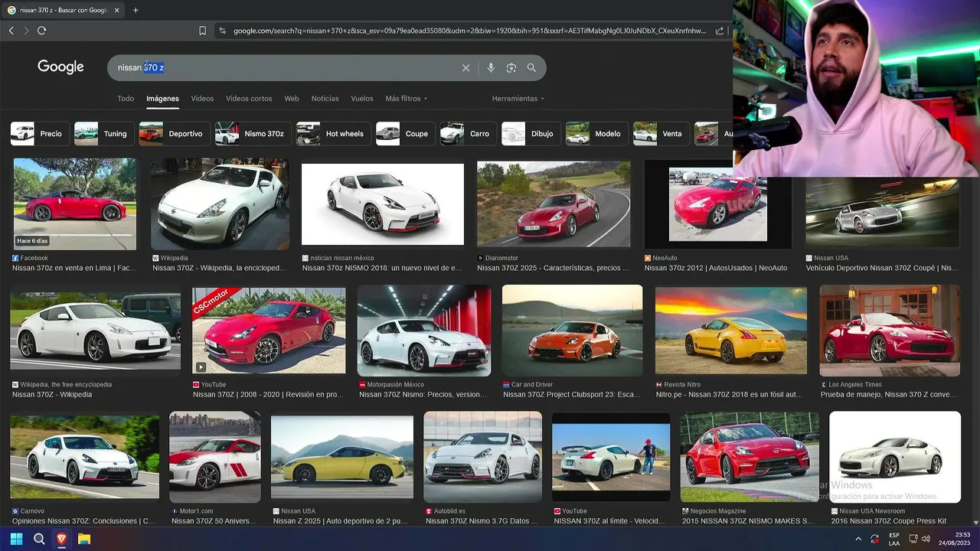Open site info icon beside google.com URL

tap(222, 31)
